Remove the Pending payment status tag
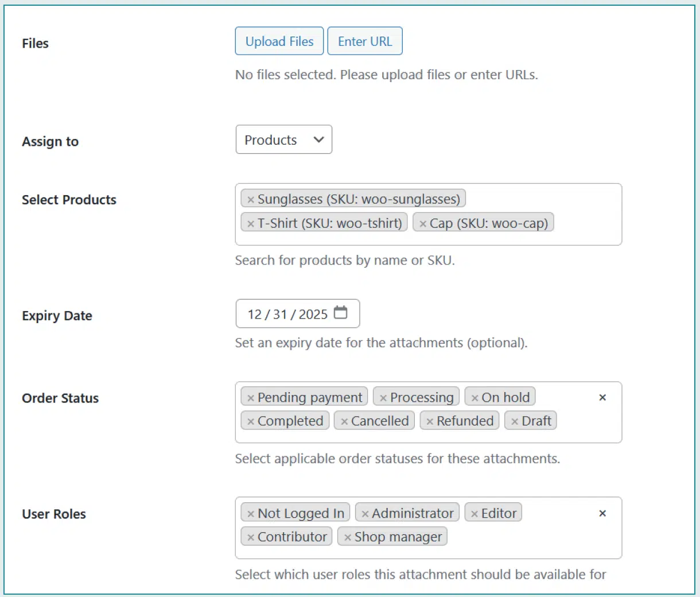The image size is (700, 597). [x=251, y=398]
